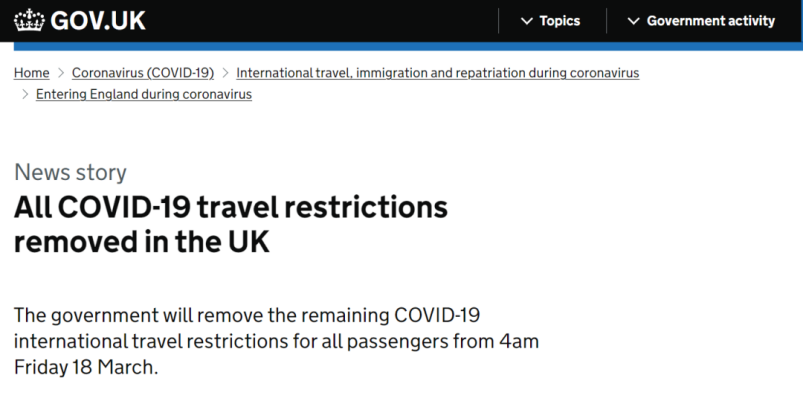Click chevron separator after Coronavirus (COVID-19)

click(x=225, y=73)
